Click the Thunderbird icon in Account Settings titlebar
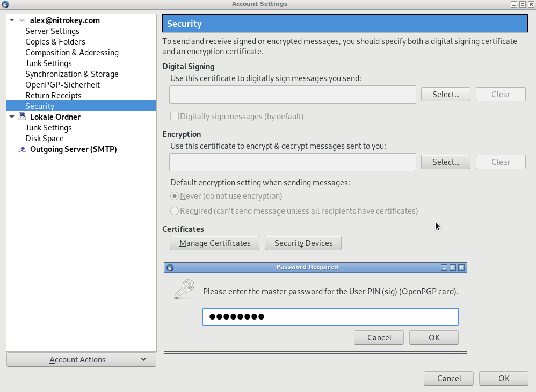The width and height of the screenshot is (536, 392). (5, 4)
